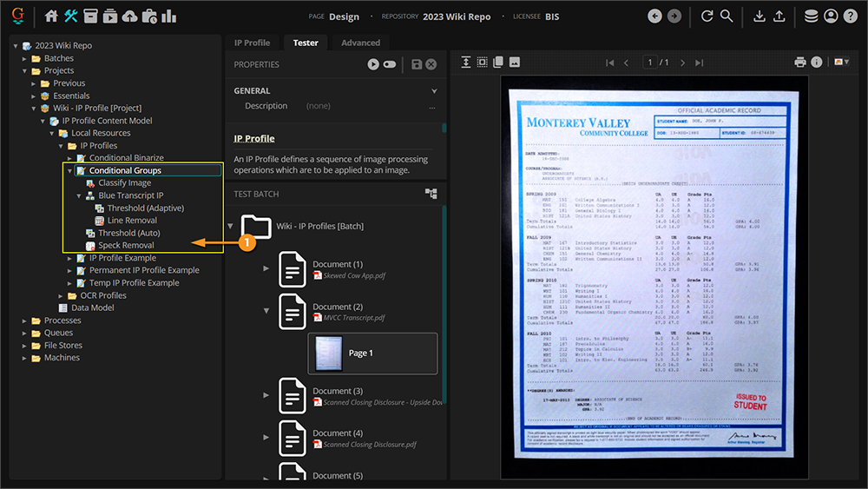This screenshot has width=868, height=489.
Task: Toggle the switch in Properties header
Action: pyautogui.click(x=389, y=64)
